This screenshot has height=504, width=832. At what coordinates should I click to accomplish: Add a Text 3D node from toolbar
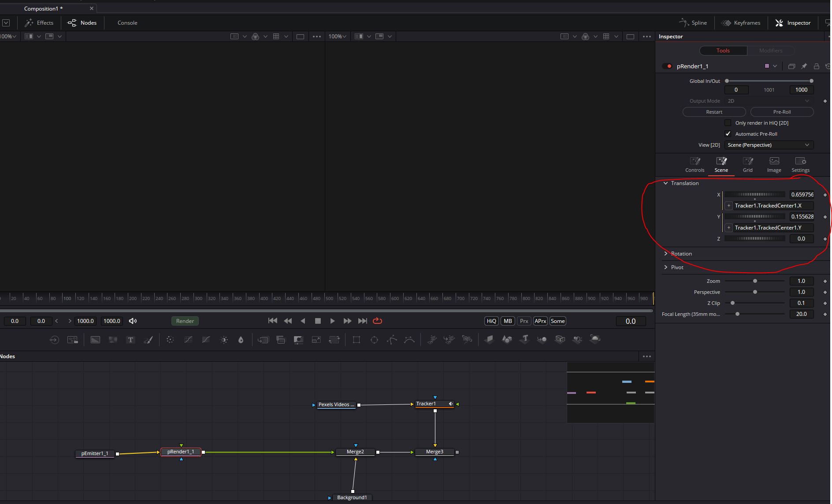[x=524, y=340]
